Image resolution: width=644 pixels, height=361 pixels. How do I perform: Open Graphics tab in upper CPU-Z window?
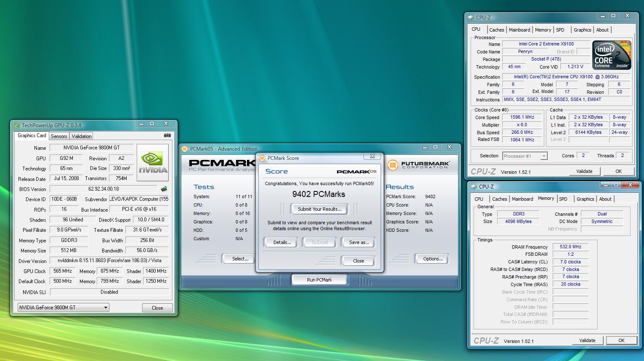(x=582, y=30)
